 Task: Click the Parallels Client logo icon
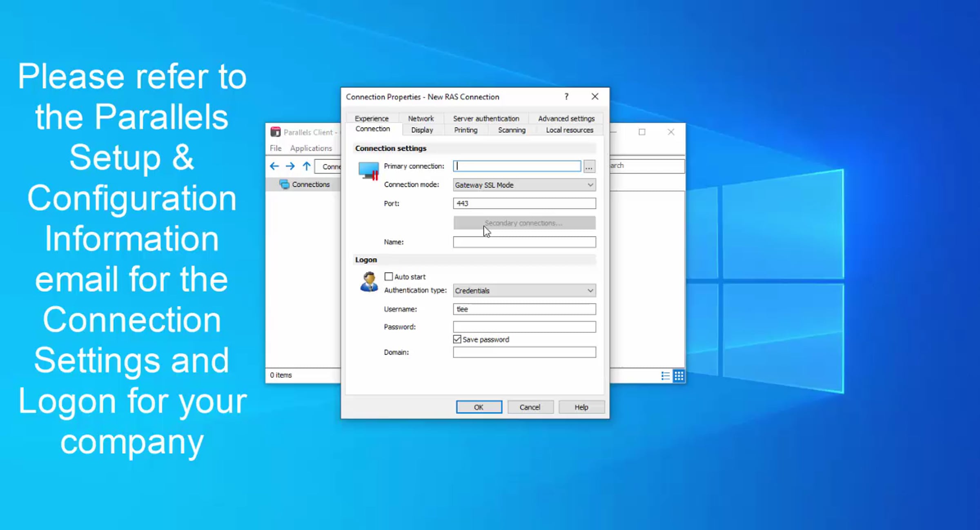click(x=276, y=132)
